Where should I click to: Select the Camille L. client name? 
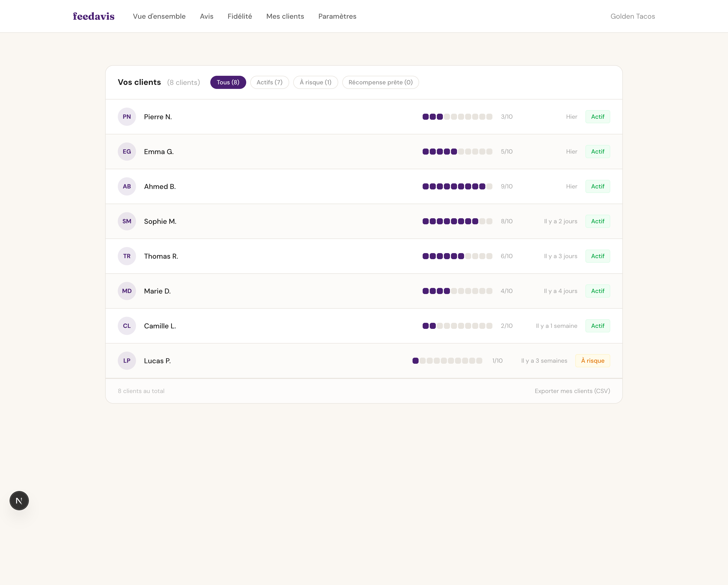tap(160, 326)
